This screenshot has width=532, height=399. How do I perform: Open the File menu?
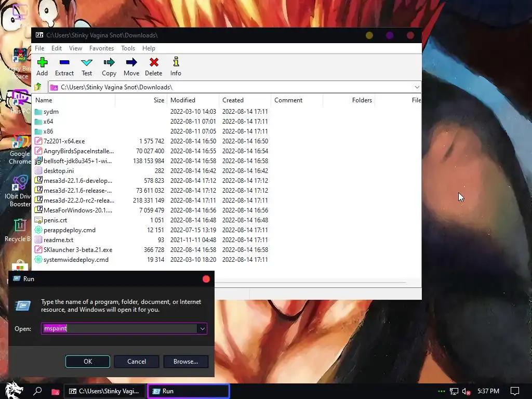click(39, 48)
